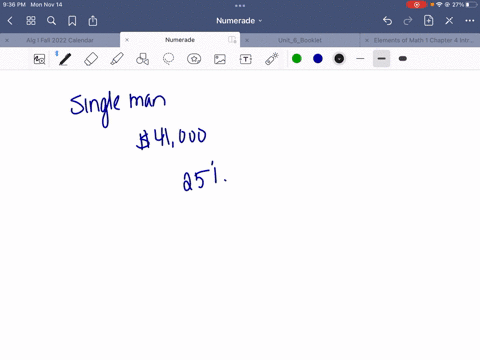
Task: Open the search magnifier
Action: (x=51, y=21)
